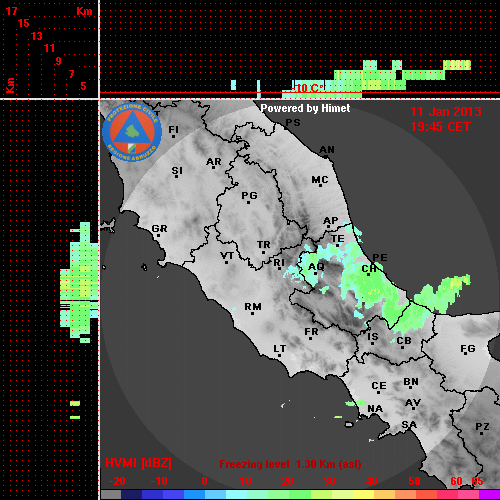Click the AN city label
This screenshot has width=500, height=500.
(327, 150)
